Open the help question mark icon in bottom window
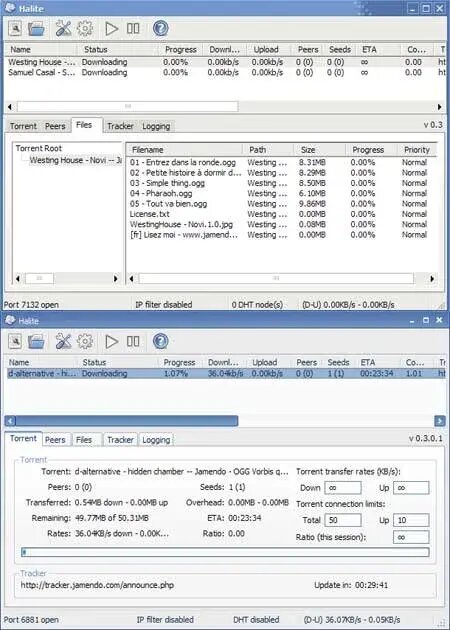Screen dimensions: 450x630 click(x=160, y=342)
